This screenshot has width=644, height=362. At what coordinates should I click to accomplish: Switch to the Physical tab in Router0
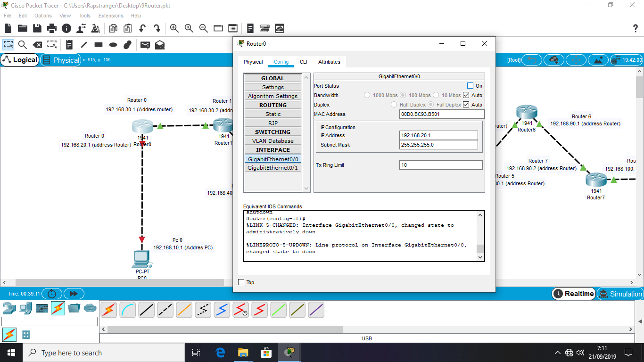pos(253,62)
